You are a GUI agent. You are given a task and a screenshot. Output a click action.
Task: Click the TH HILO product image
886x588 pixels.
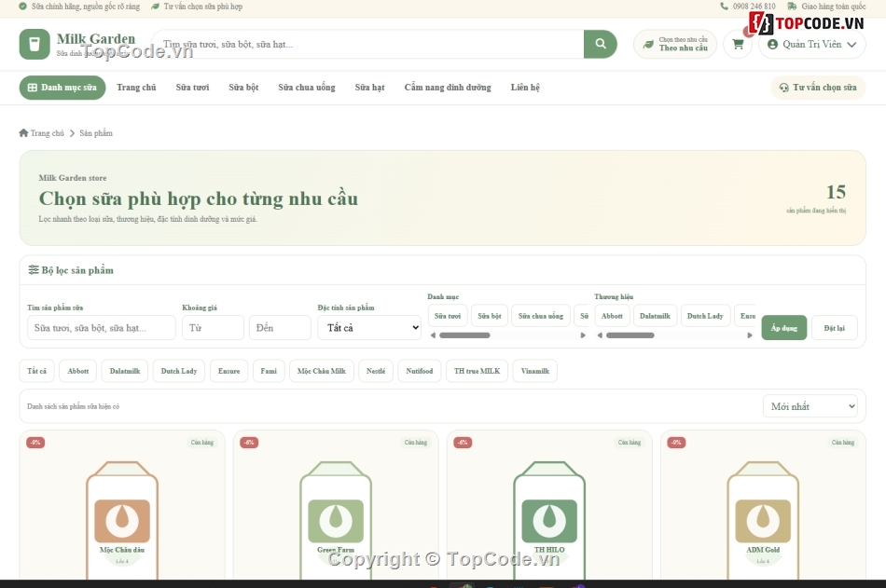tap(549, 521)
